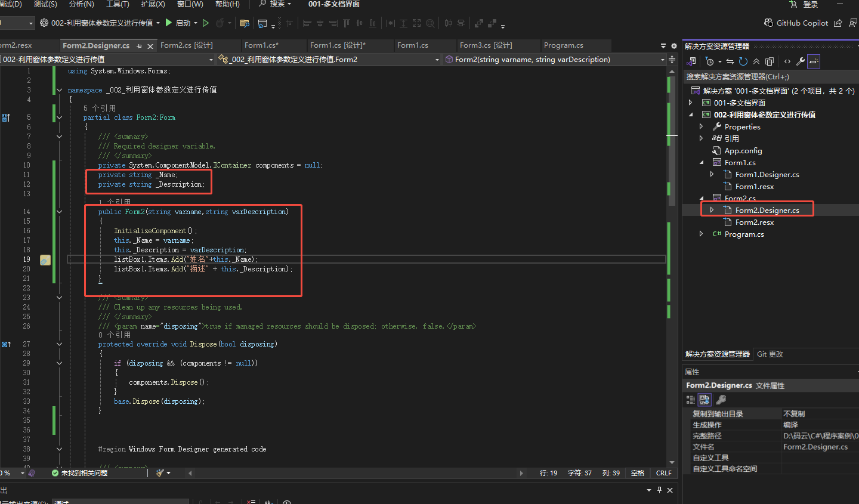Open the find-in-files folder search icon
Image resolution: width=859 pixels, height=504 pixels.
(x=245, y=23)
